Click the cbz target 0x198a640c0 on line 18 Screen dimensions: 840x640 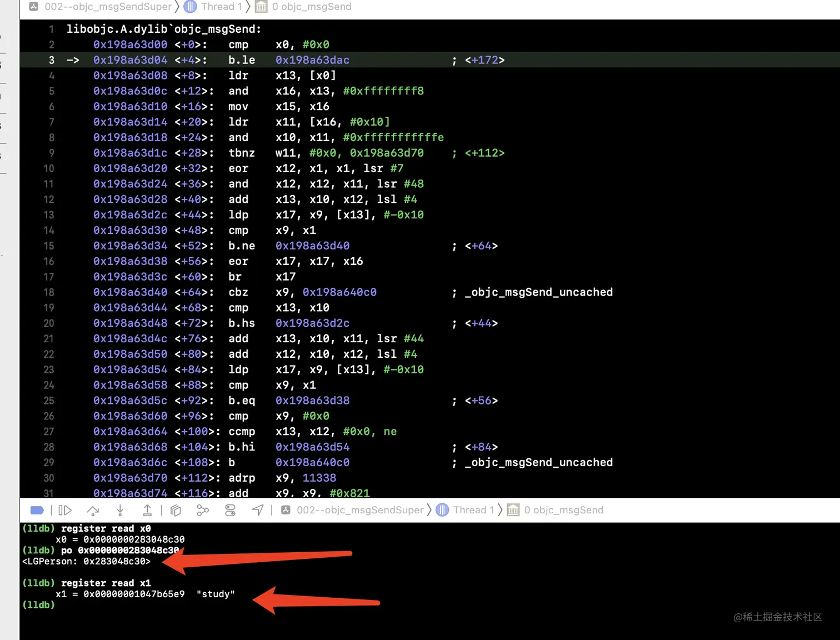(339, 292)
